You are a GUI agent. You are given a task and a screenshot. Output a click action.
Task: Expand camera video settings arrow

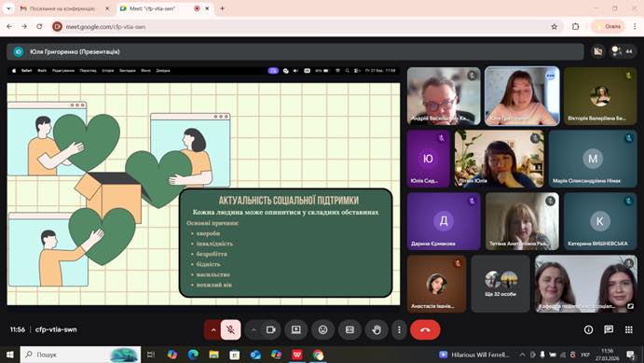[x=253, y=329]
